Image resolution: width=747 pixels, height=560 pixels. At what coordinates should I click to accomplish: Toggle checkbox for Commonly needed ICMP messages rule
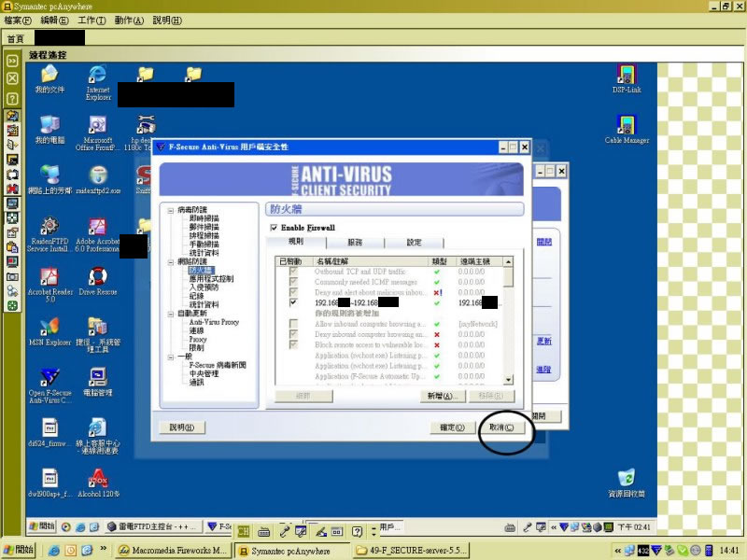pos(293,282)
